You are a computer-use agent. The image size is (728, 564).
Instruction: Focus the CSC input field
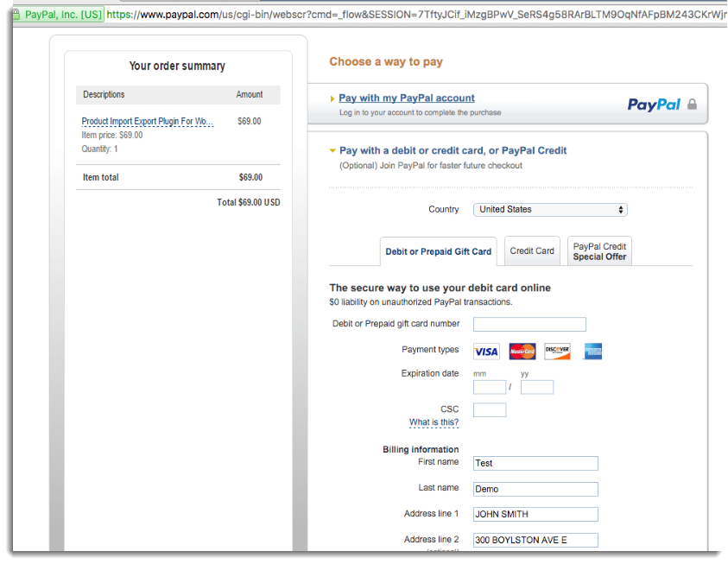tap(490, 410)
